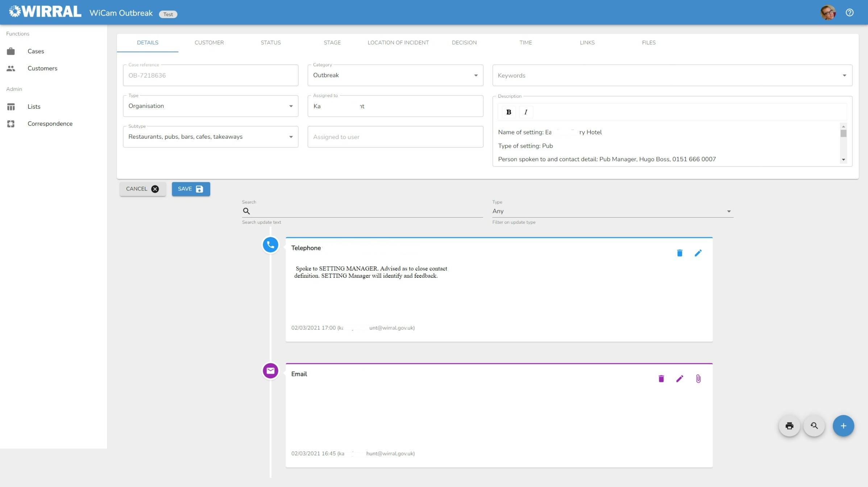The width and height of the screenshot is (868, 487).
Task: Toggle italic in the Description editor
Action: click(526, 112)
